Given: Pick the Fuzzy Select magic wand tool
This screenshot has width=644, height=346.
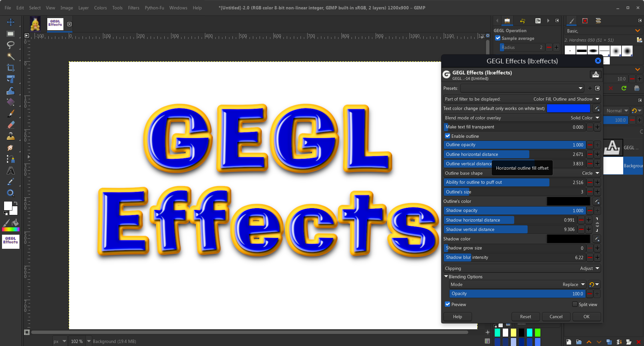Looking at the screenshot, I should [x=11, y=56].
